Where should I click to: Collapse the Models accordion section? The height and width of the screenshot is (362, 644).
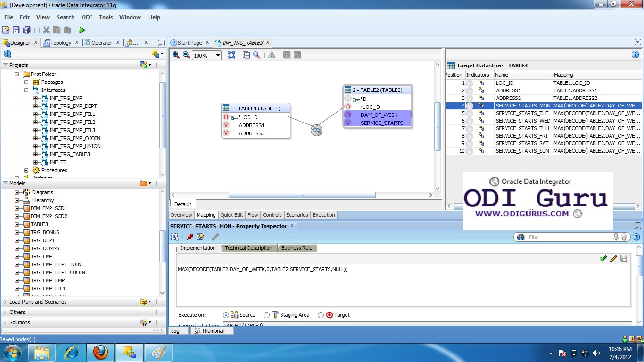pyautogui.click(x=5, y=183)
